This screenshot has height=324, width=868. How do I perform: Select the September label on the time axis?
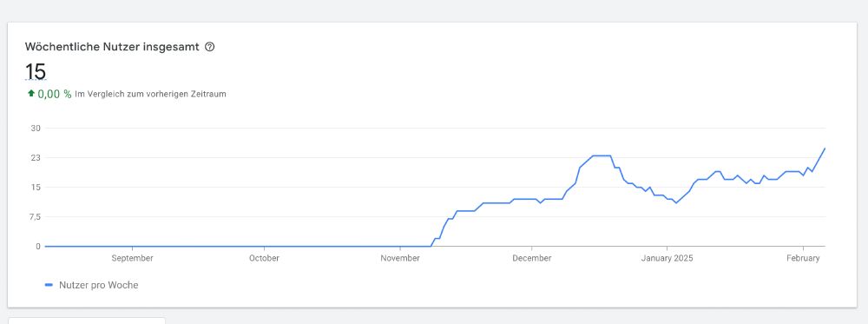(132, 258)
